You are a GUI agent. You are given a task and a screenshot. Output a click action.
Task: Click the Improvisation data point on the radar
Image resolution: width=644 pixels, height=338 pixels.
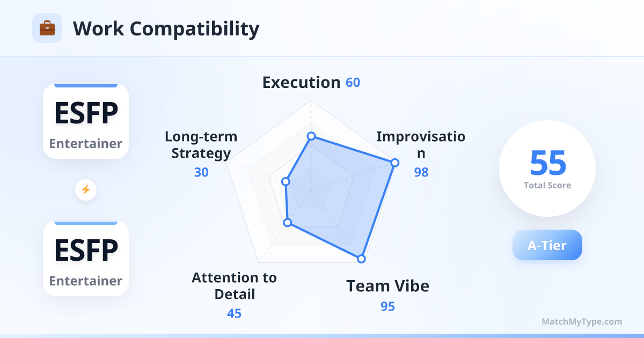click(394, 163)
